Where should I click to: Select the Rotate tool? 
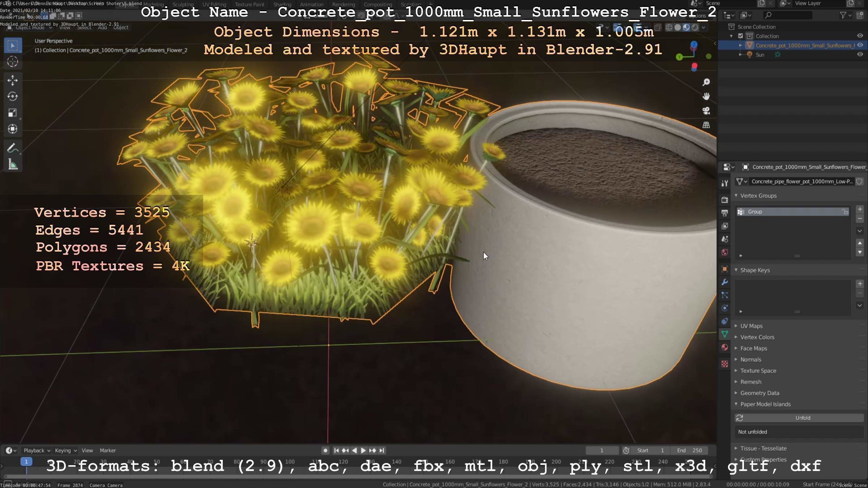coord(13,96)
